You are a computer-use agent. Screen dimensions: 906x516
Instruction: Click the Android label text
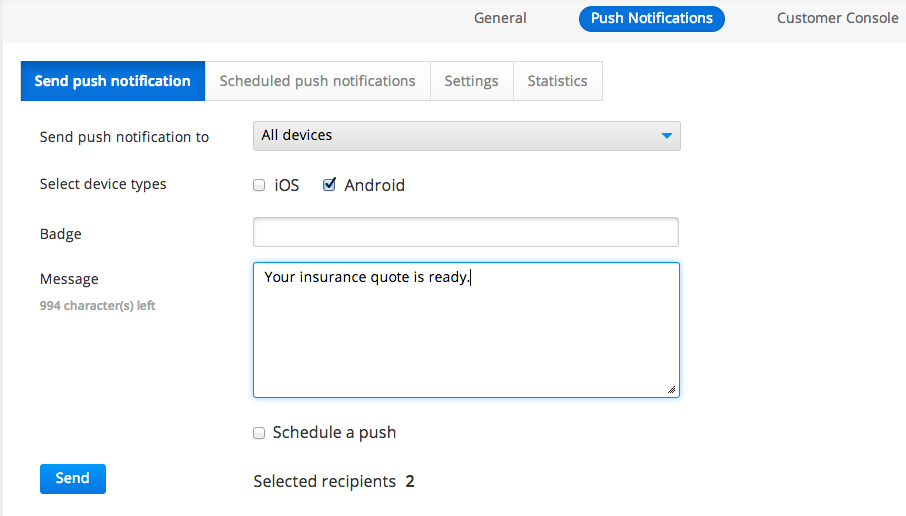point(374,185)
